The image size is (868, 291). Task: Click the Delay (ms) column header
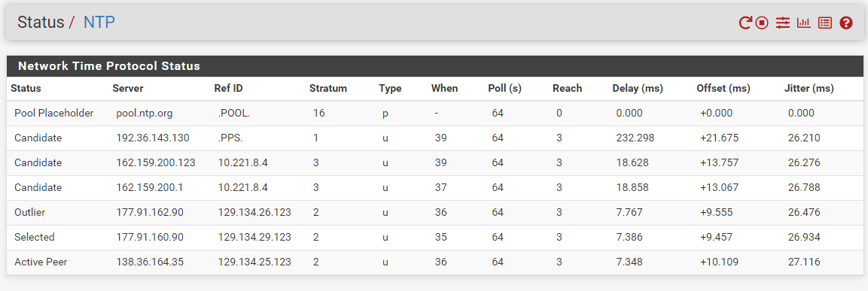[x=638, y=88]
